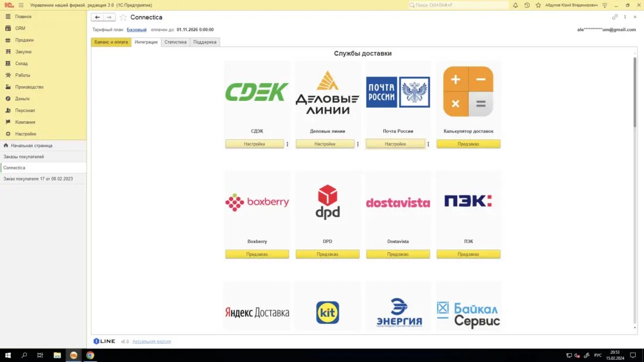Viewport: 644px width, 362px height.
Task: Click the Яндекс Доставка logo
Action: click(257, 312)
